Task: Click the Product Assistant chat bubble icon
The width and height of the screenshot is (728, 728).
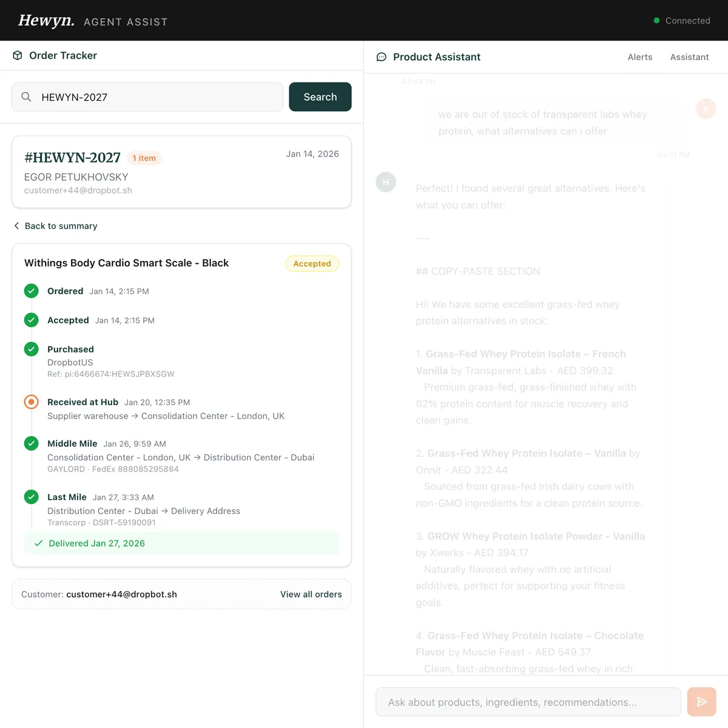Action: tap(381, 56)
